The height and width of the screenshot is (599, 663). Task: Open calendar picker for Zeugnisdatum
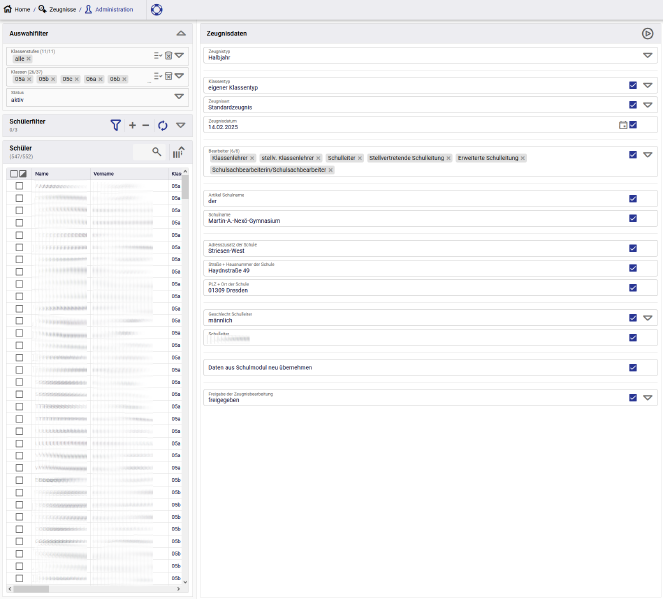coord(623,125)
